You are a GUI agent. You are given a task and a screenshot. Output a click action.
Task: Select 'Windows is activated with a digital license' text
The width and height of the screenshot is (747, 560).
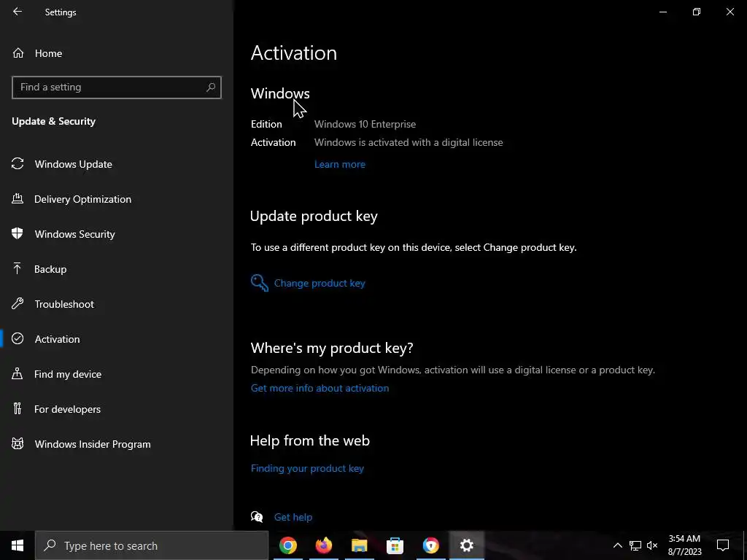(409, 142)
